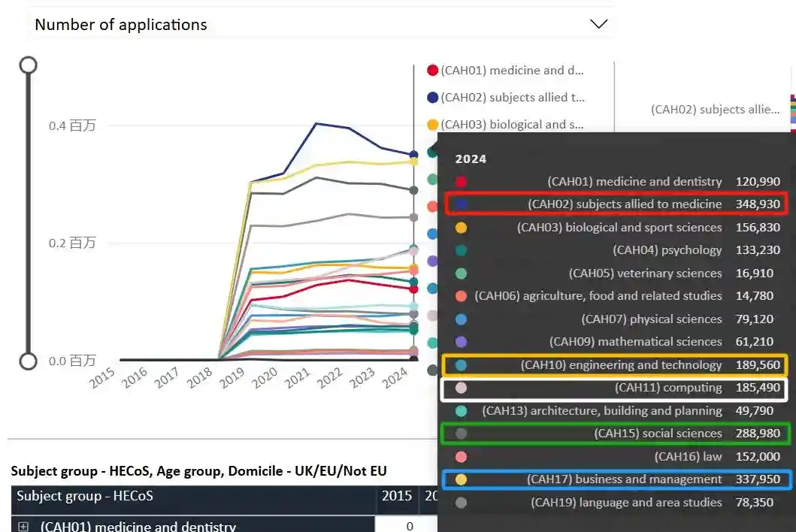796x532 pixels.
Task: Expand the CAH01 medicine and dentistry table row
Action: pos(23,527)
